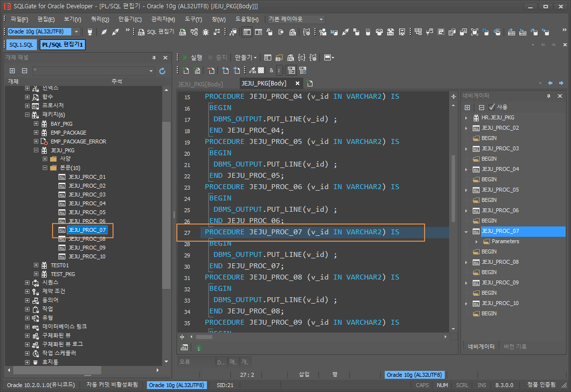Viewport: 571px width, 392px height.
Task: Open the Oracle 10g (AL32UTF8) connection dropdown
Action: (76, 31)
